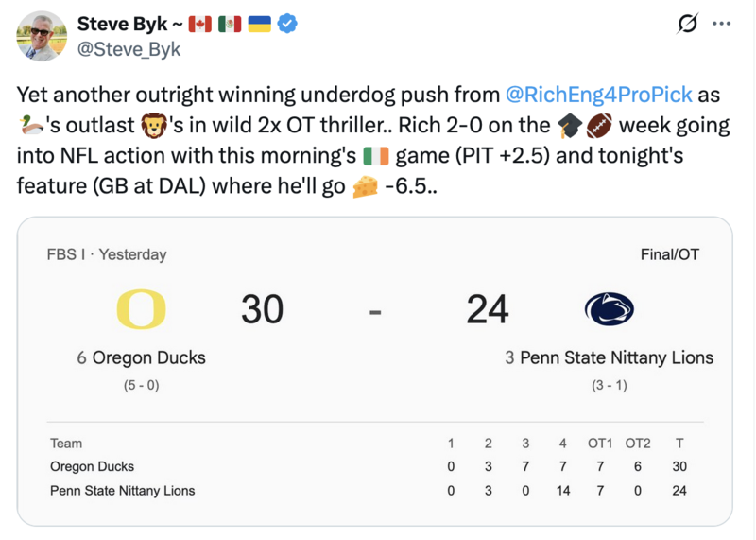Image resolution: width=756 pixels, height=540 pixels.
Task: Open the three-dot more options menu
Action: pos(721,25)
